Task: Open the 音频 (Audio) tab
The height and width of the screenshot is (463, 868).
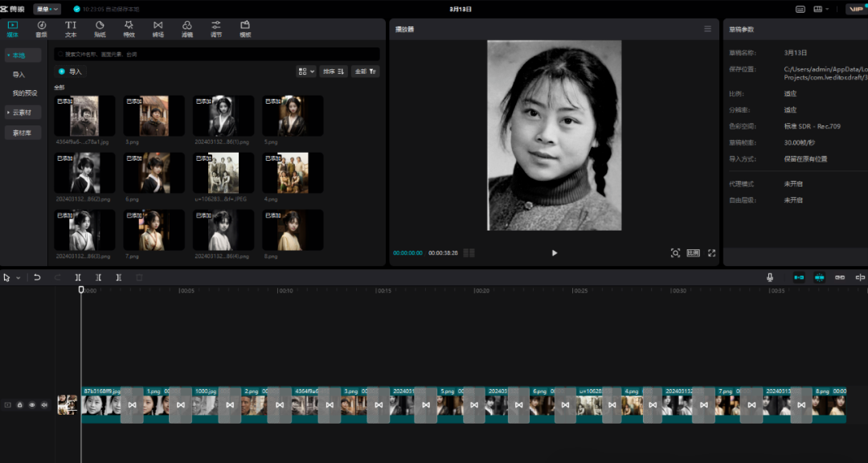Action: coord(41,29)
